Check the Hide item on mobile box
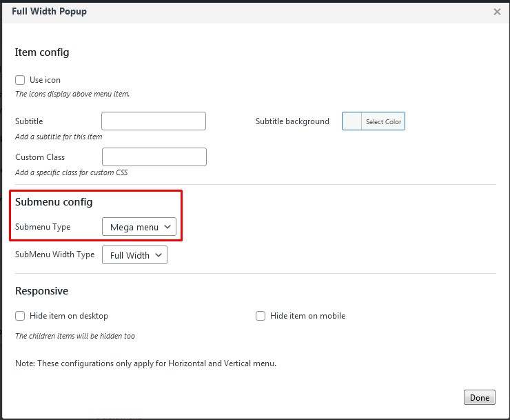 tap(261, 316)
